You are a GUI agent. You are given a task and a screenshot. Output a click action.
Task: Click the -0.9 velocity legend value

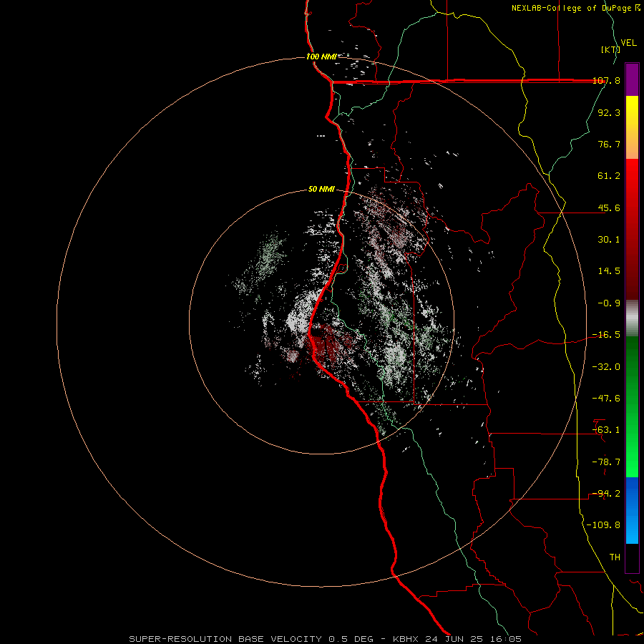tap(609, 303)
